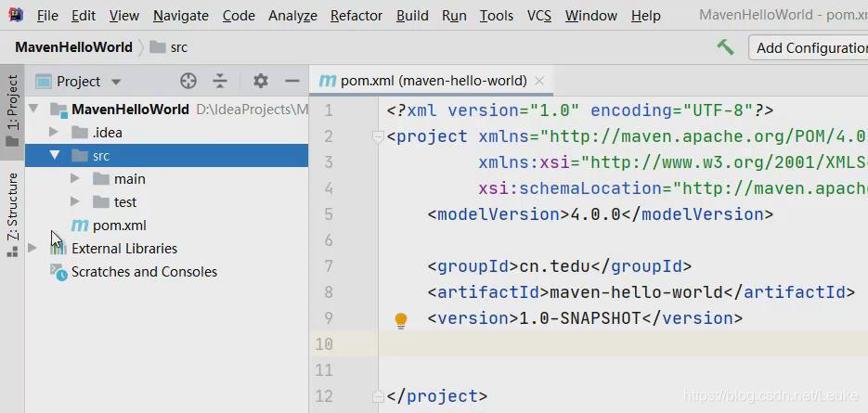Open Project panel settings gear icon

pyautogui.click(x=260, y=82)
